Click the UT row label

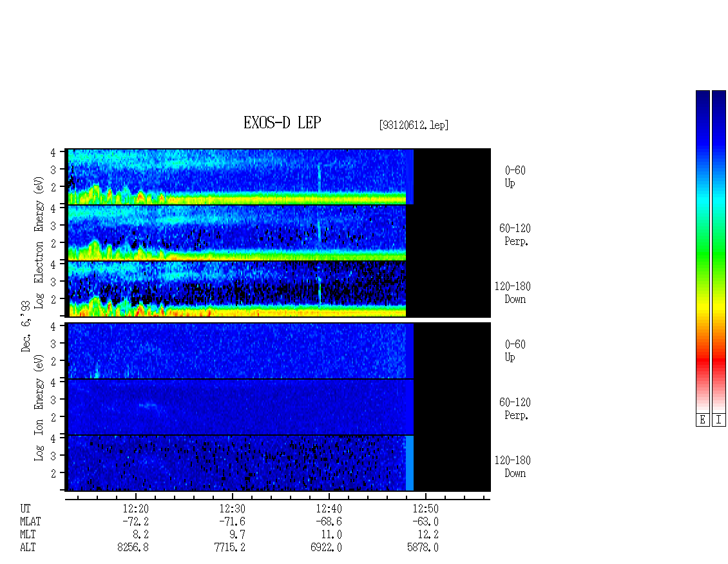tap(25, 509)
